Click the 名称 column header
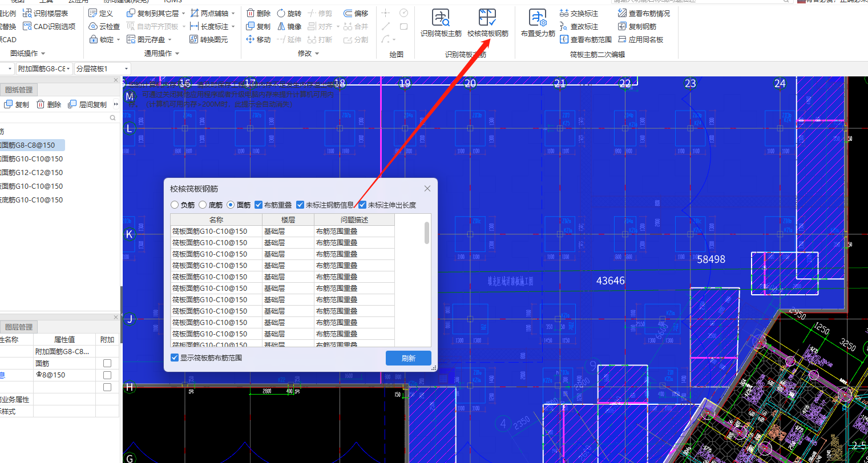Viewport: 868px width, 463px height. point(216,220)
